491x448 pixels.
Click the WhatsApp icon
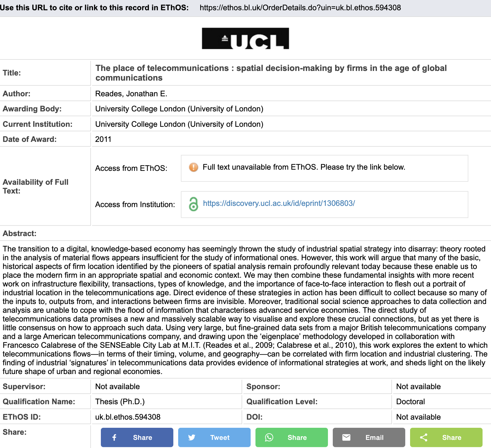(x=269, y=437)
